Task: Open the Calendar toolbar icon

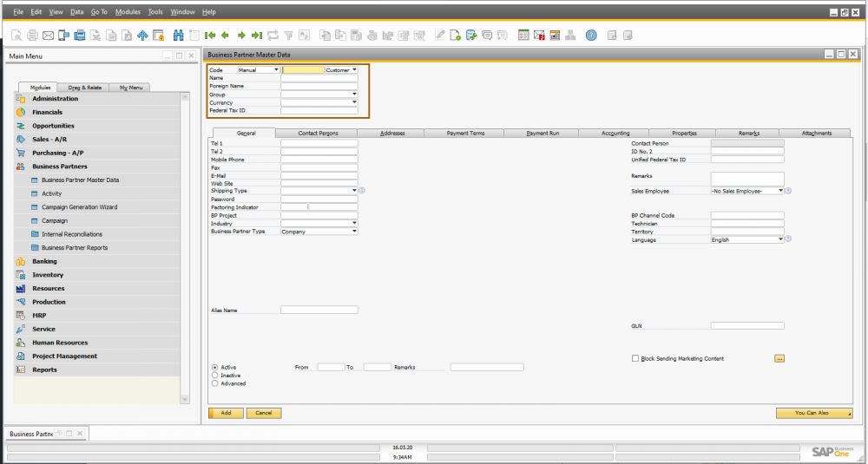Action: click(x=555, y=36)
